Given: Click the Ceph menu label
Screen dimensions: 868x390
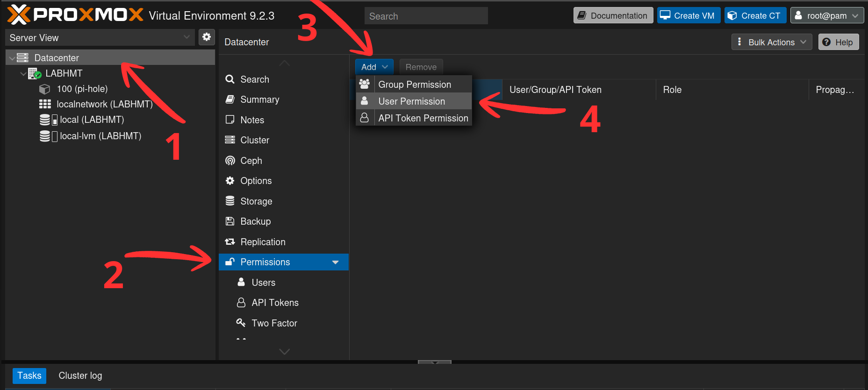Looking at the screenshot, I should click(x=251, y=161).
